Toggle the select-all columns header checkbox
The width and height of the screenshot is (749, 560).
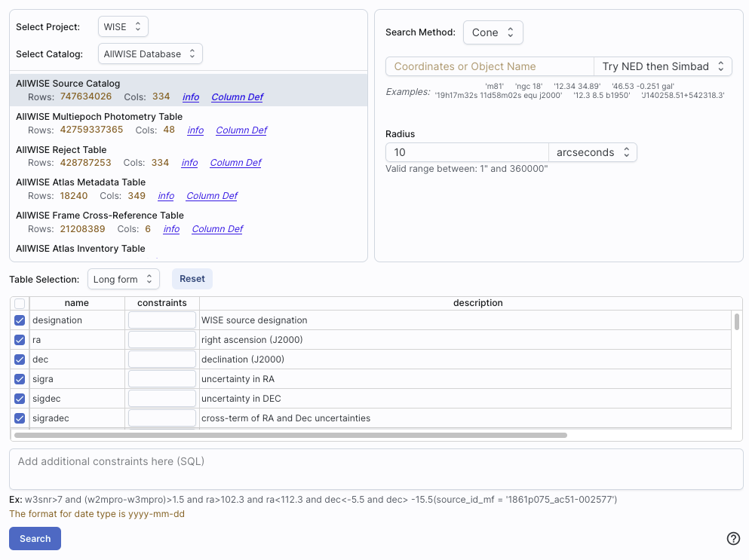(20, 303)
